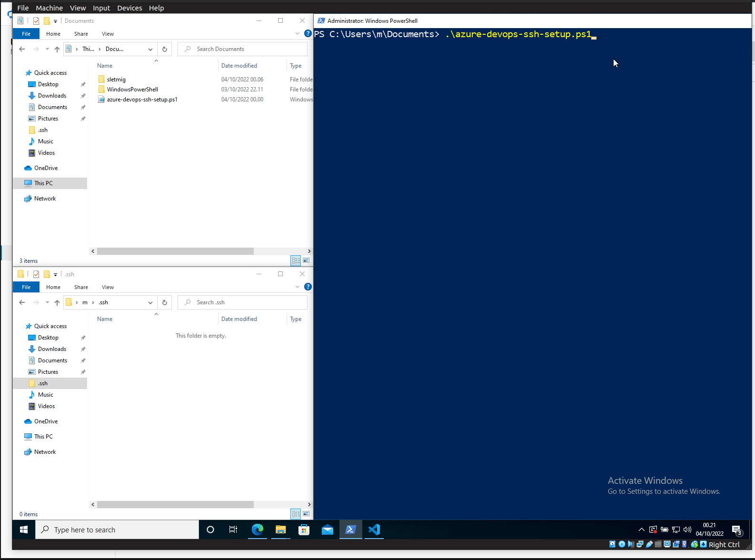Go up one level in .ssh window
This screenshot has height=560, width=755.
[x=57, y=302]
